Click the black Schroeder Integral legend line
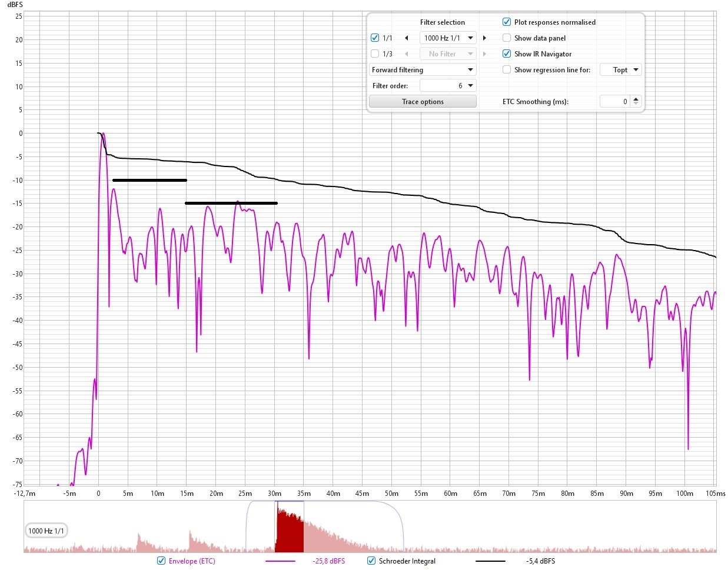 pyautogui.click(x=490, y=561)
